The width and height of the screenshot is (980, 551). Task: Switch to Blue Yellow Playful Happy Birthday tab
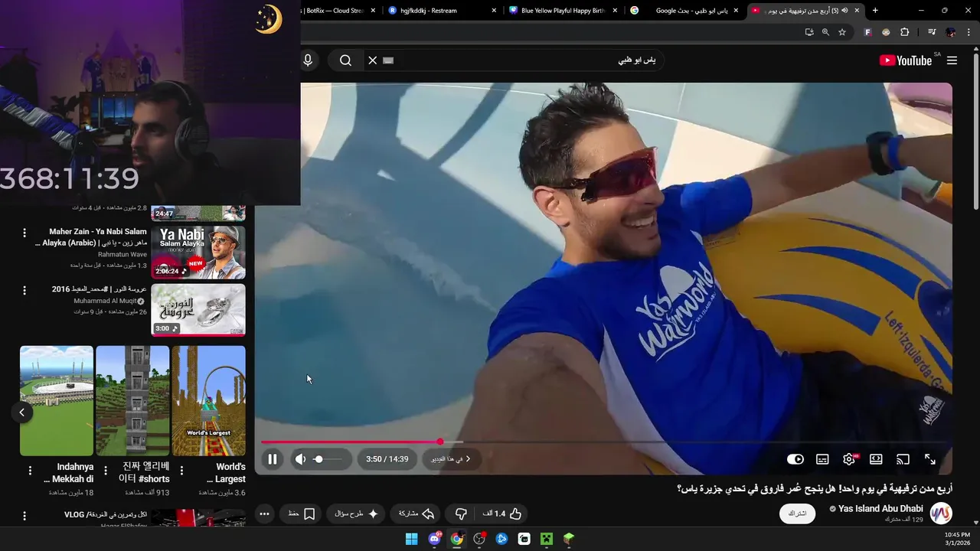click(x=563, y=11)
